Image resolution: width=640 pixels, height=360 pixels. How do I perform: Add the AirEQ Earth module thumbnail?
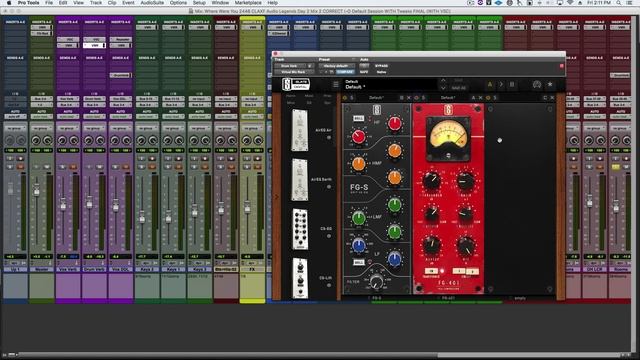point(300,180)
